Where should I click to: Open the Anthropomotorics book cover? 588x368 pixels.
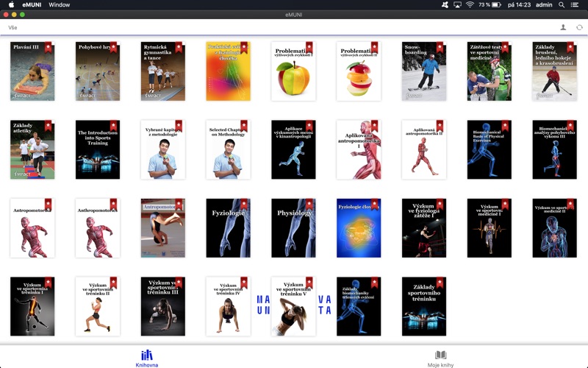pyautogui.click(x=98, y=228)
